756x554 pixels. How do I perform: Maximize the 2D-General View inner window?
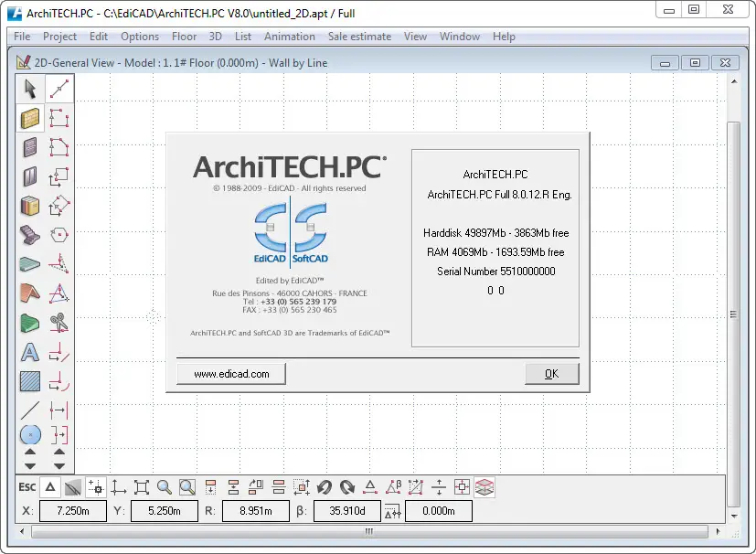coord(695,63)
